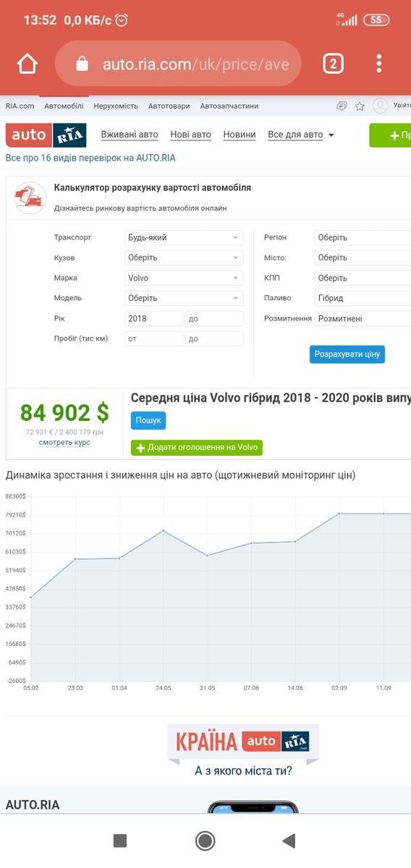
Task: Go to RIA.com link
Action: coord(20,106)
